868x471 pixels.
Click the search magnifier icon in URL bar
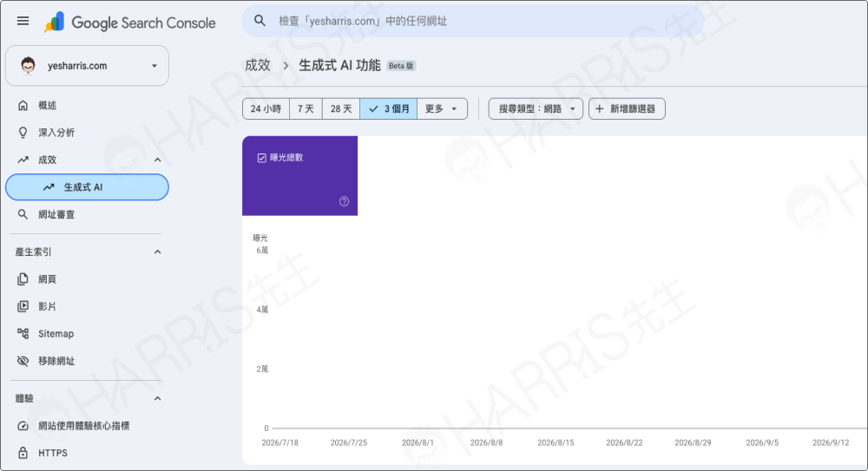(260, 21)
